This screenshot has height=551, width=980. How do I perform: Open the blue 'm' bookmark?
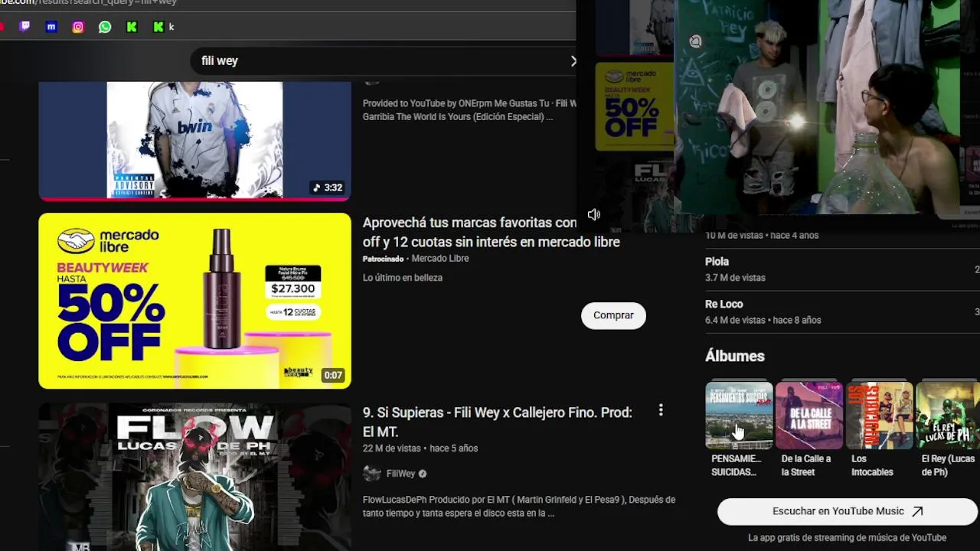click(x=51, y=27)
